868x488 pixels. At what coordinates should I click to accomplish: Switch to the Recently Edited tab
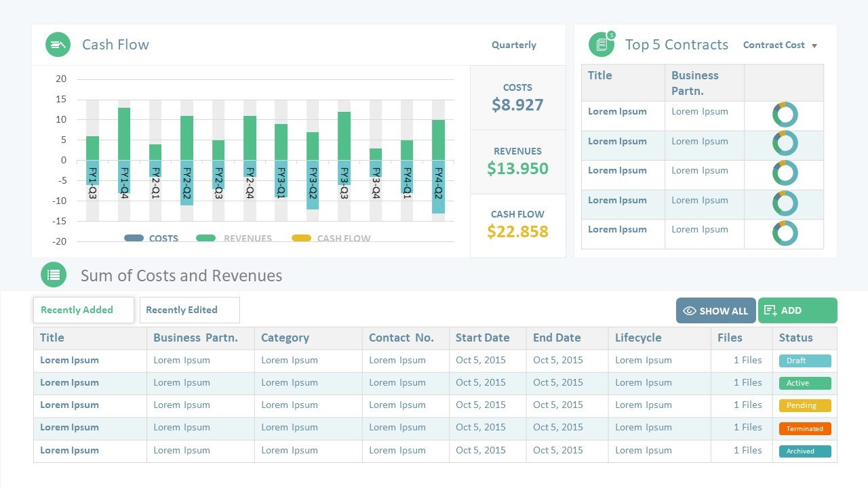tap(190, 310)
